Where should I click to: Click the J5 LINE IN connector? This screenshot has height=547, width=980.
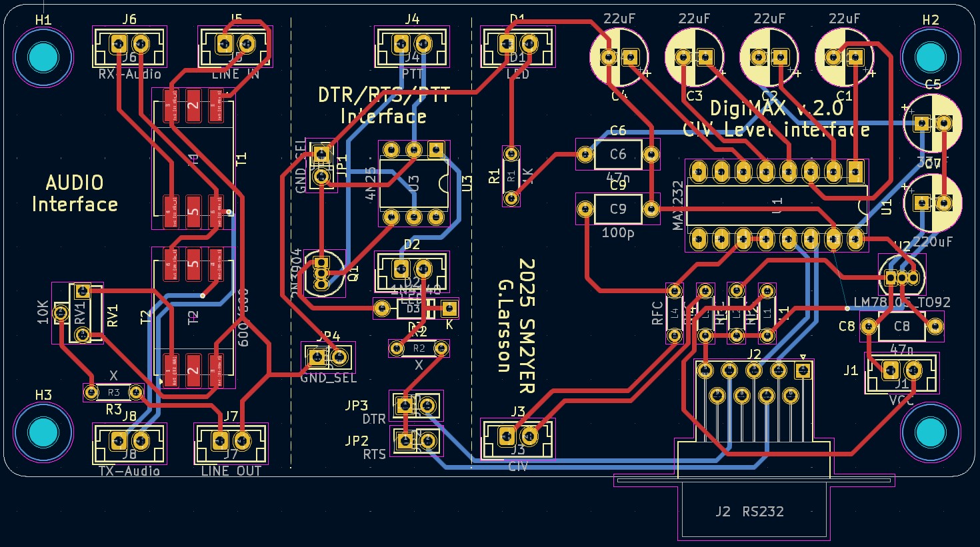coord(235,47)
